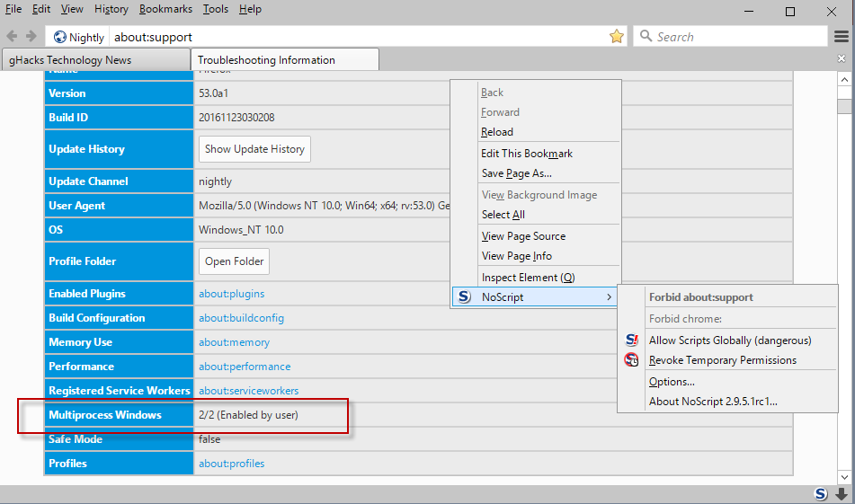855x504 pixels.
Task: Open the about:buildconfig link
Action: click(x=241, y=318)
